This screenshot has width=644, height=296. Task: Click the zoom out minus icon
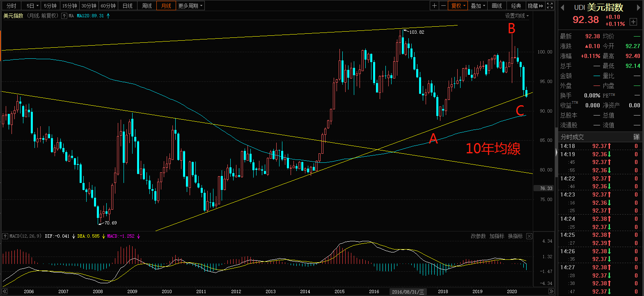443,6
